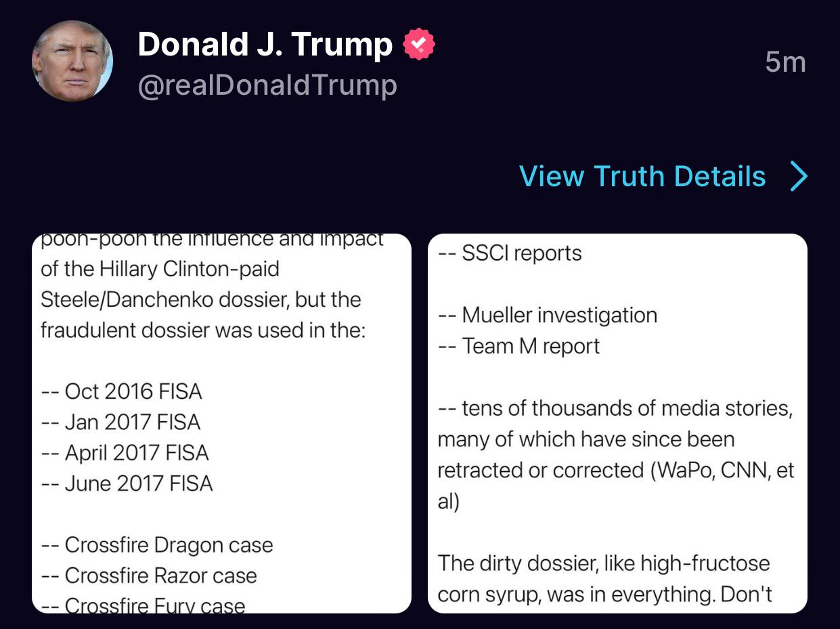The height and width of the screenshot is (629, 840).
Task: Click the 5m post timestamp
Action: coord(785,62)
